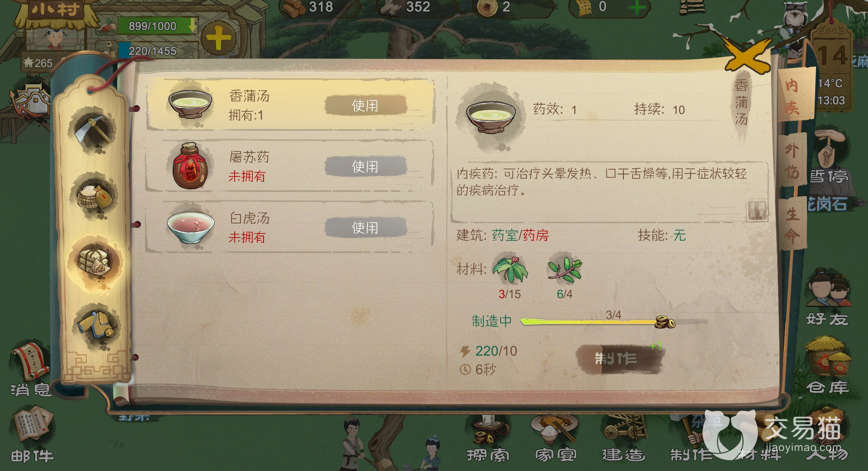Open the 邮件 mail icon

(33, 435)
